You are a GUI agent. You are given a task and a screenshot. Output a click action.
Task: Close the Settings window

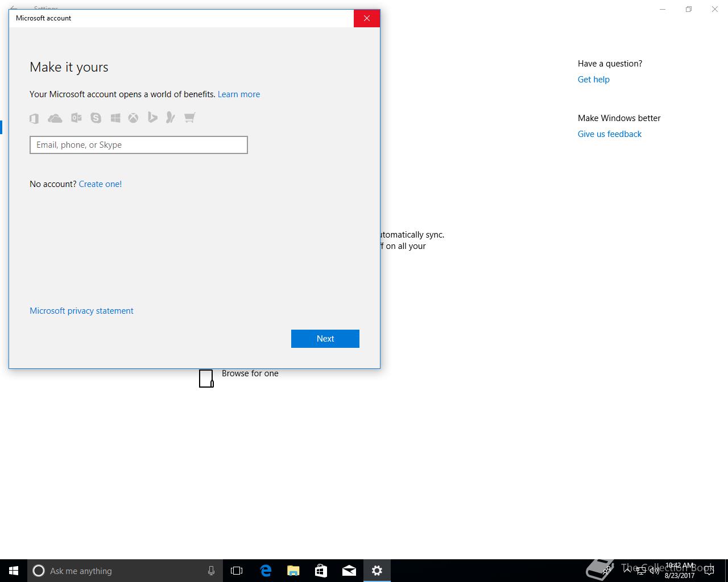point(715,9)
